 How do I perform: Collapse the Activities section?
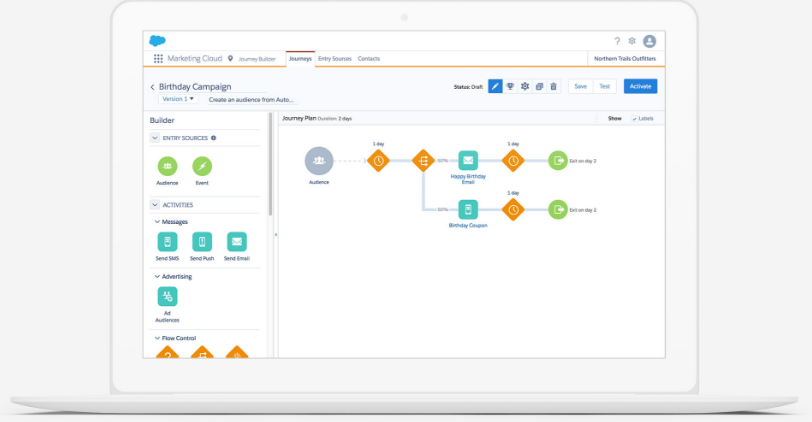[x=155, y=205]
